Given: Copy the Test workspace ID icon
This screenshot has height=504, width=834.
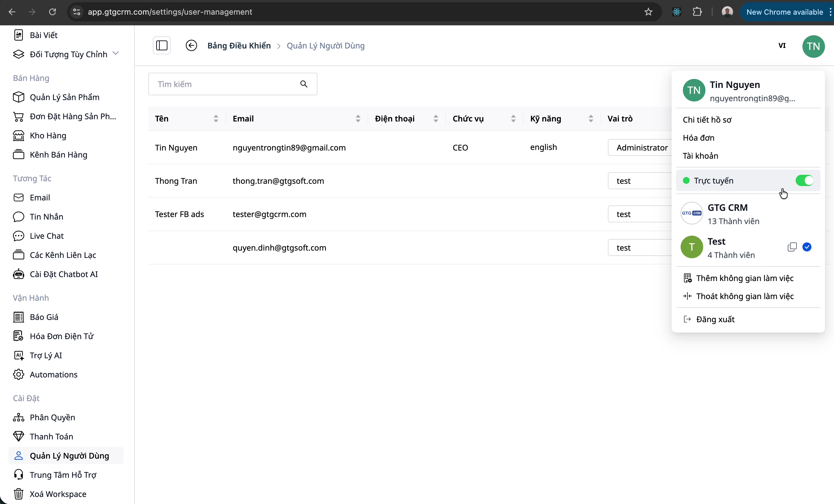Looking at the screenshot, I should [x=792, y=247].
